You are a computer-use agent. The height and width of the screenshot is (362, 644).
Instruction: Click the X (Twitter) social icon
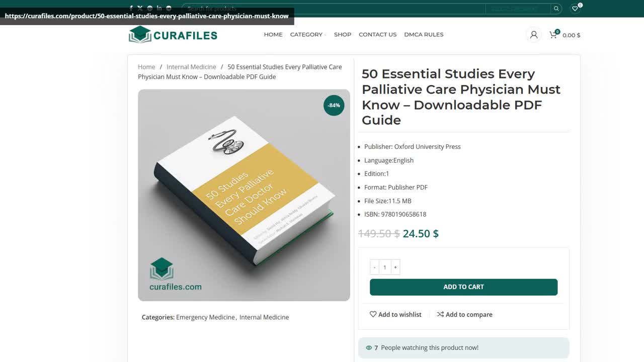[x=140, y=8]
